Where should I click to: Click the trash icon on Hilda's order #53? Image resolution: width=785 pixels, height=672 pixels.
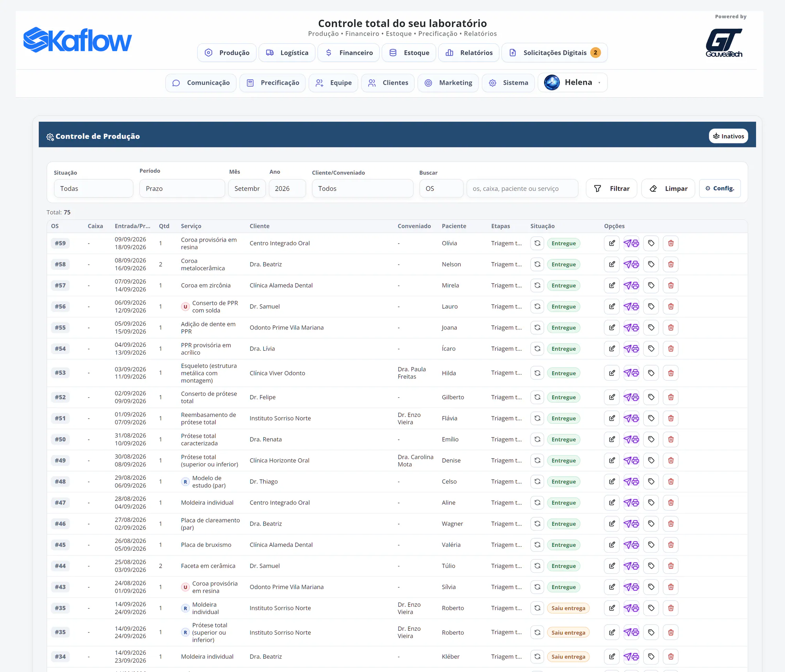click(x=670, y=373)
